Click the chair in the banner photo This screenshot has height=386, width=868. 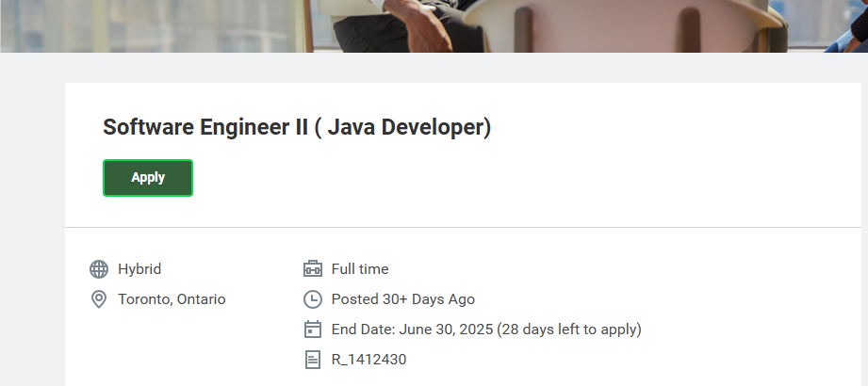click(x=626, y=24)
